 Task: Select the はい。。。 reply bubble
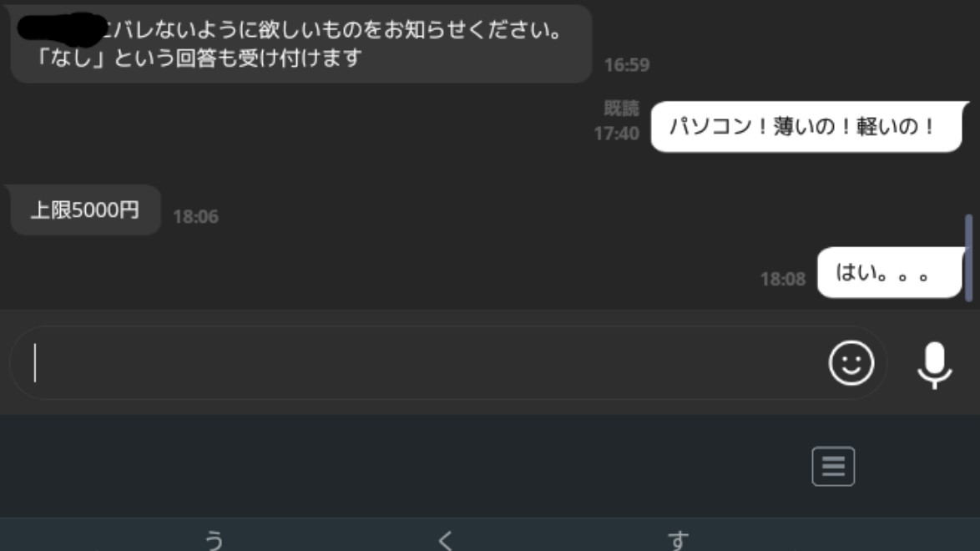889,273
